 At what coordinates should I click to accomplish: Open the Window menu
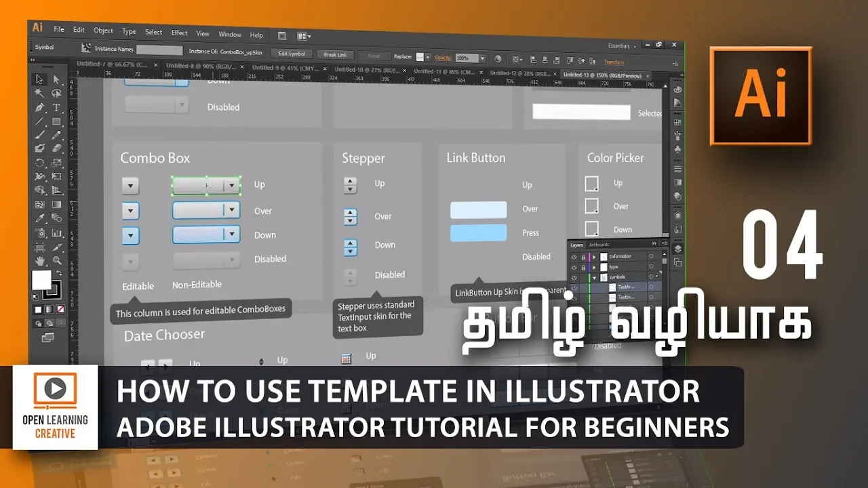click(230, 34)
